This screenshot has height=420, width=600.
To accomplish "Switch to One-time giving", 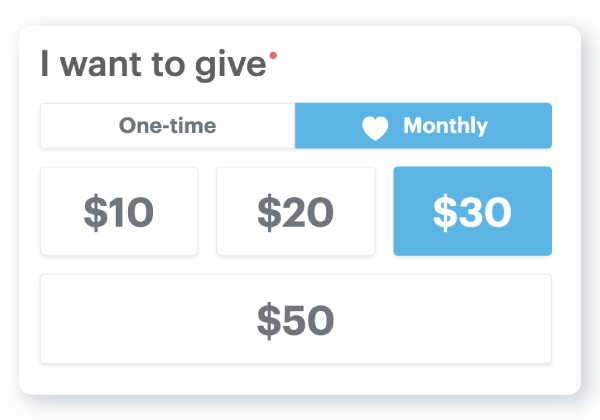I will click(x=167, y=126).
